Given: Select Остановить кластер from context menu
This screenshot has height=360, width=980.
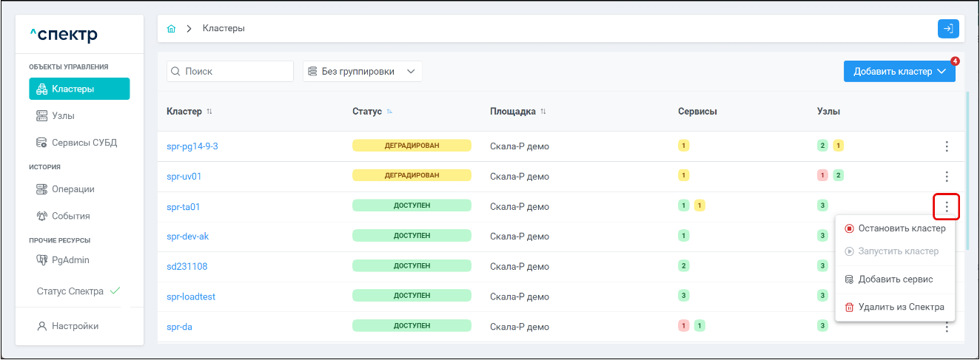Looking at the screenshot, I should click(895, 229).
